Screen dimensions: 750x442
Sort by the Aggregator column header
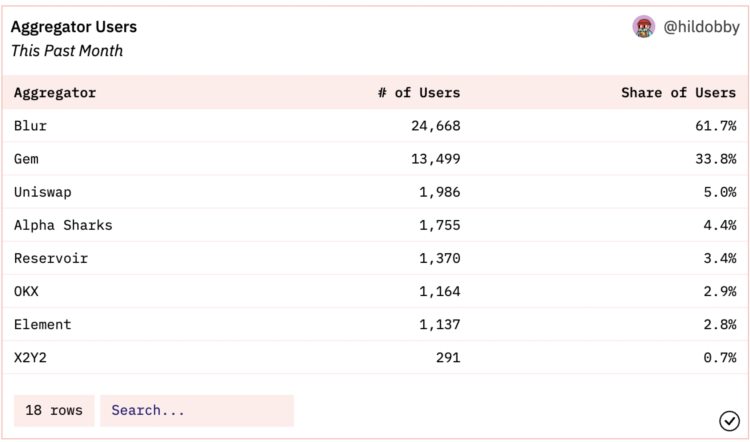(x=55, y=93)
